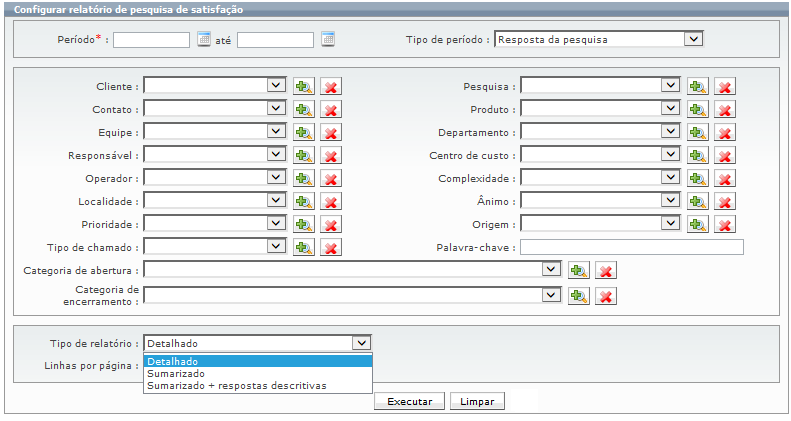The width and height of the screenshot is (791, 421).
Task: Pick 'Sumarizado + respostas descritivas' option
Action: coord(258,386)
